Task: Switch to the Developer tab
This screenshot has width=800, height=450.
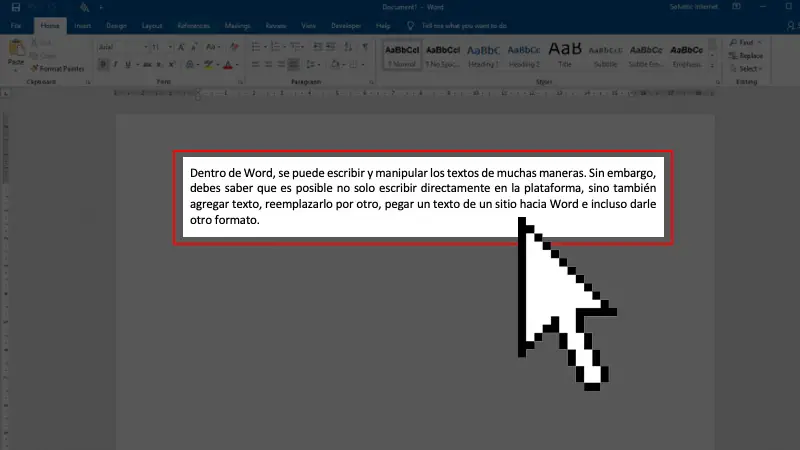Action: click(x=346, y=26)
